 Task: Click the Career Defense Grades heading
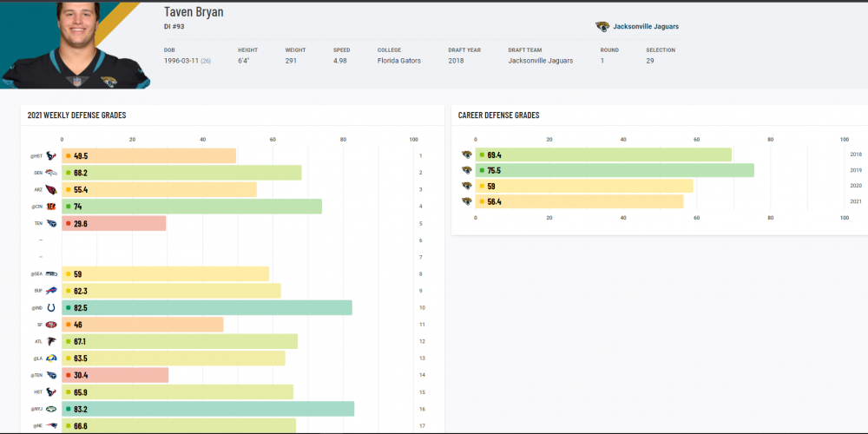pos(499,115)
